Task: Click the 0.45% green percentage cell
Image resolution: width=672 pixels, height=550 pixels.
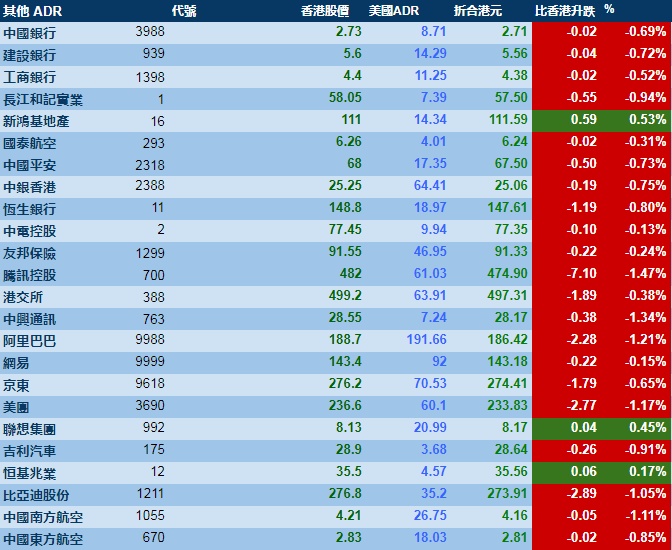Action: pos(648,427)
